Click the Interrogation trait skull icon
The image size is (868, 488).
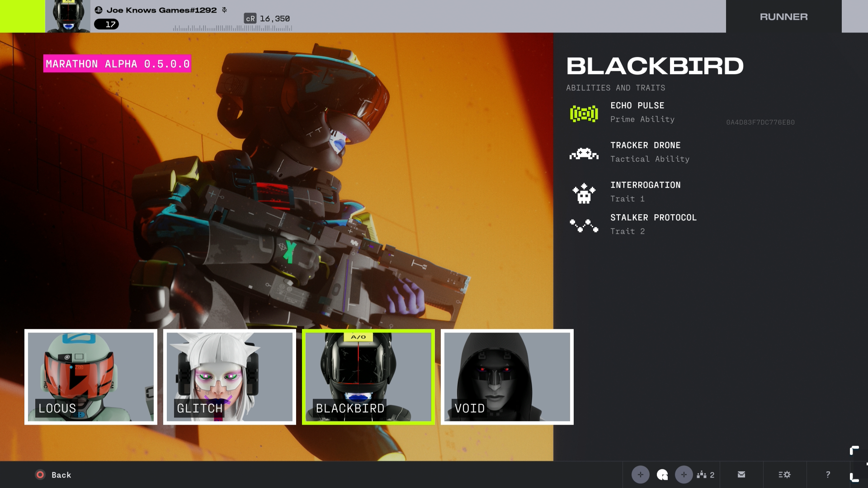584,193
